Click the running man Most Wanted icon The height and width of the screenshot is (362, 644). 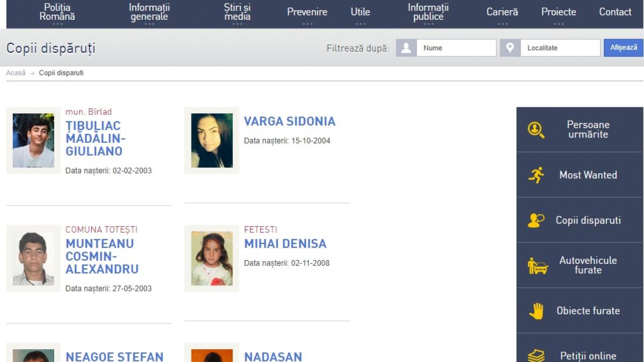pos(536,175)
